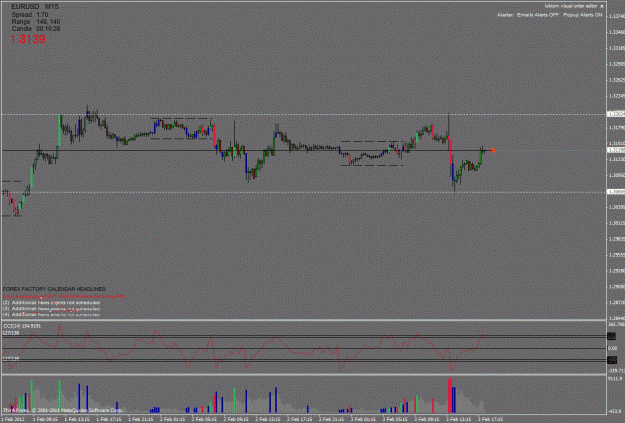625x423 pixels.
Task: Select news line (3) Additional news events
Action: 51,309
